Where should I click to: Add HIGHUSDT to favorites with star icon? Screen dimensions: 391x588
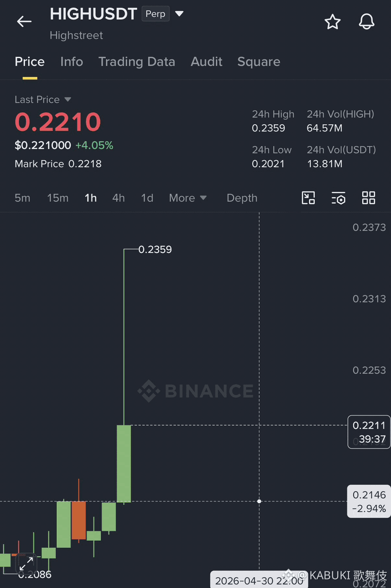point(332,22)
